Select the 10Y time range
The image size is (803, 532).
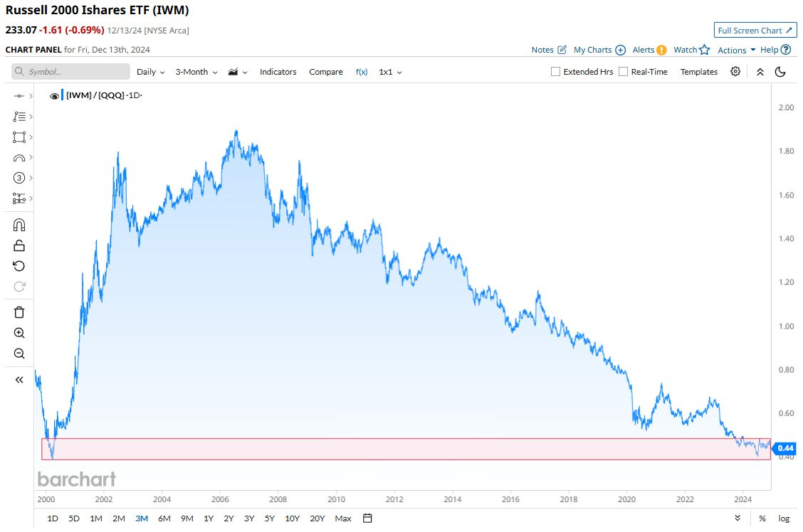[292, 518]
